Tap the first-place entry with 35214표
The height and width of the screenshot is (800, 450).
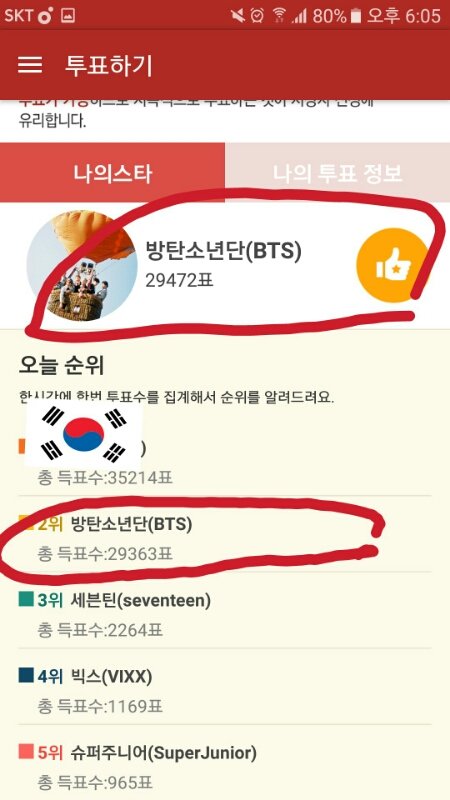coord(224,463)
